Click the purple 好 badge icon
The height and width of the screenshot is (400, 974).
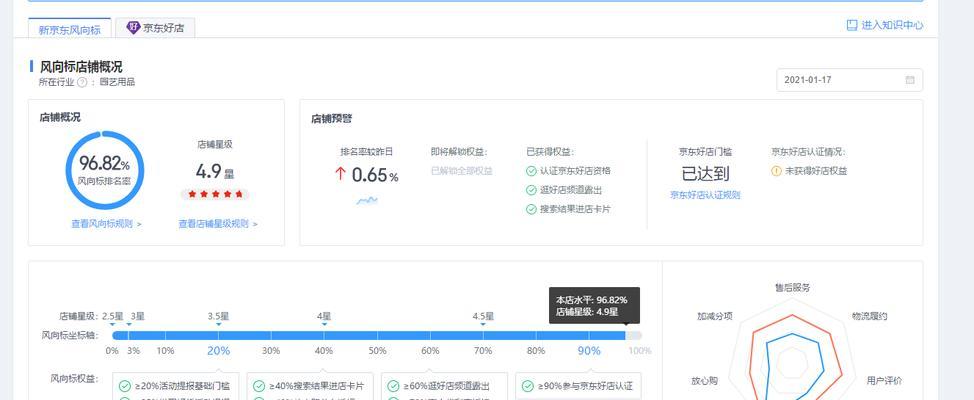pos(133,28)
